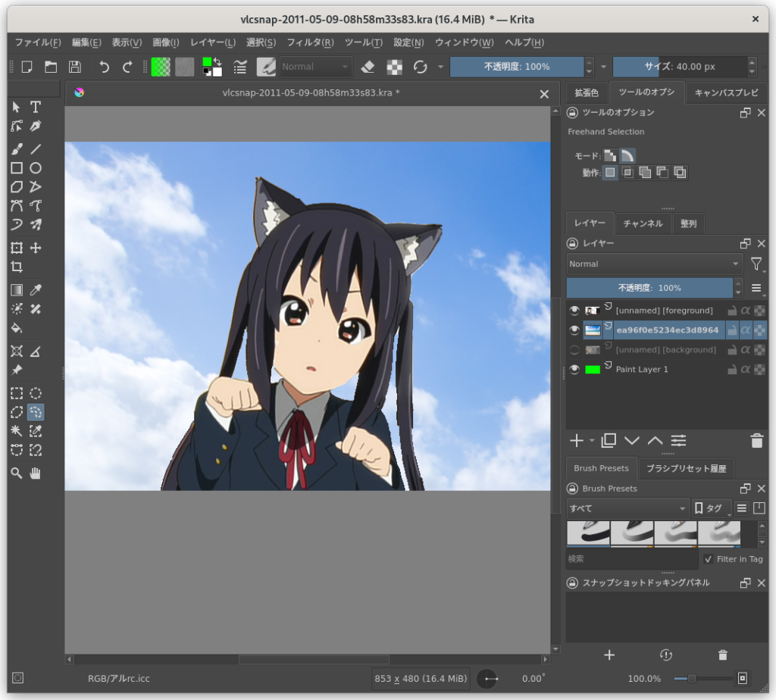The width and height of the screenshot is (776, 700).
Task: Expand the add layer dropdown arrow
Action: point(592,440)
